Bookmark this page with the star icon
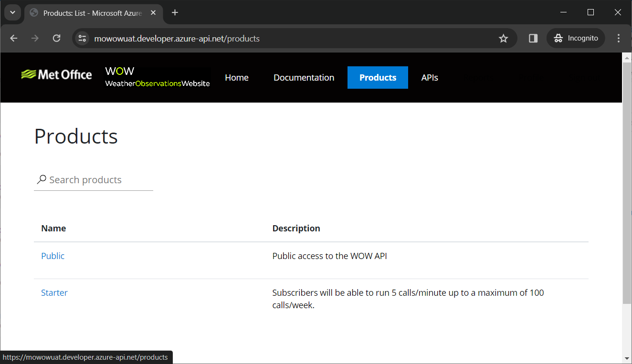 point(503,39)
